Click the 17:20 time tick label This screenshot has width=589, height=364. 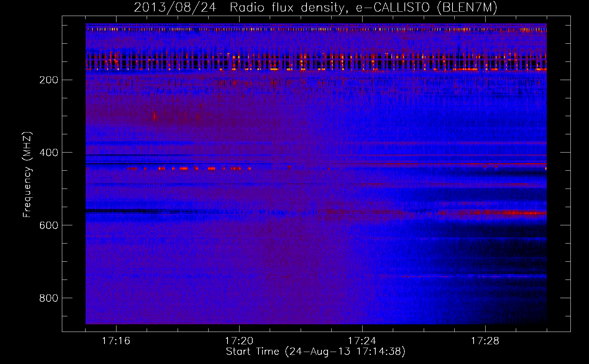(x=239, y=341)
